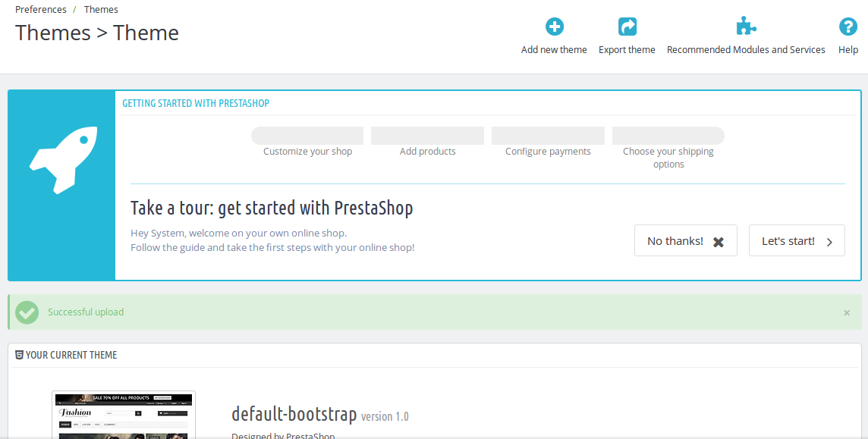Click the Add new theme plus icon
The image size is (868, 439).
pos(554,27)
